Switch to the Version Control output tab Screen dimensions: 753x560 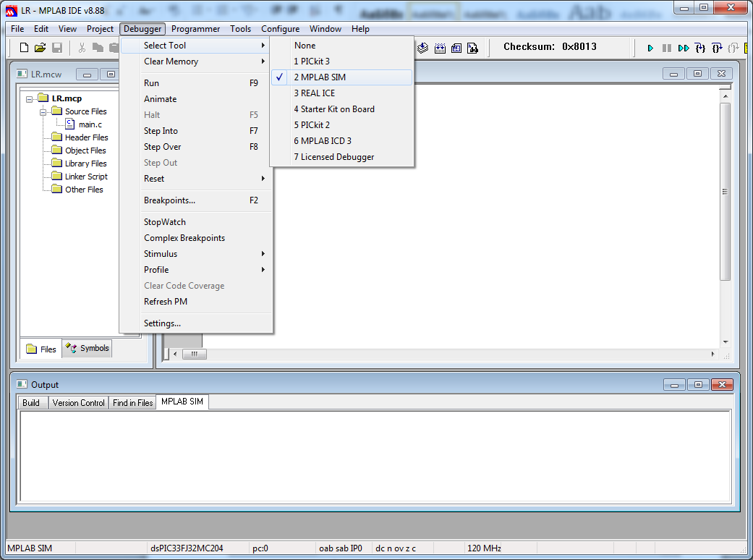[78, 402]
